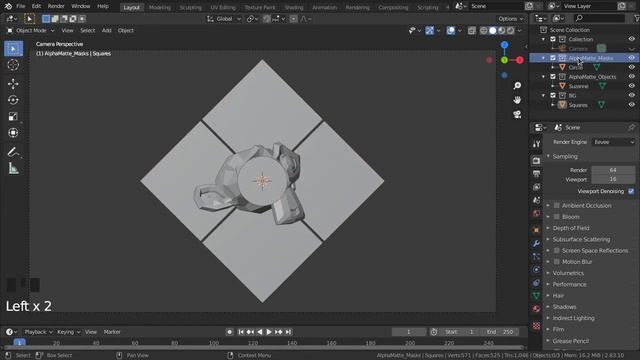Switch to the Modeling workspace tab
Screen dimensions: 640x360
pyautogui.click(x=160, y=7)
